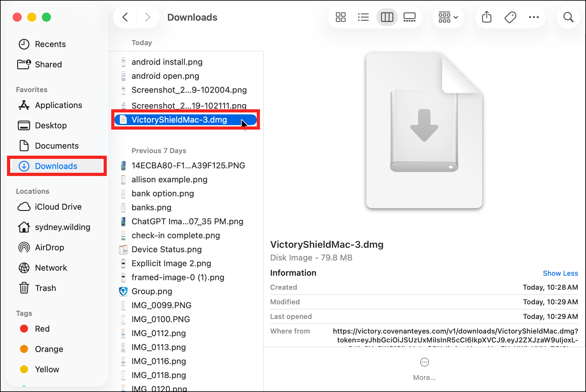
Task: Switch to icon grid view
Action: tap(340, 17)
